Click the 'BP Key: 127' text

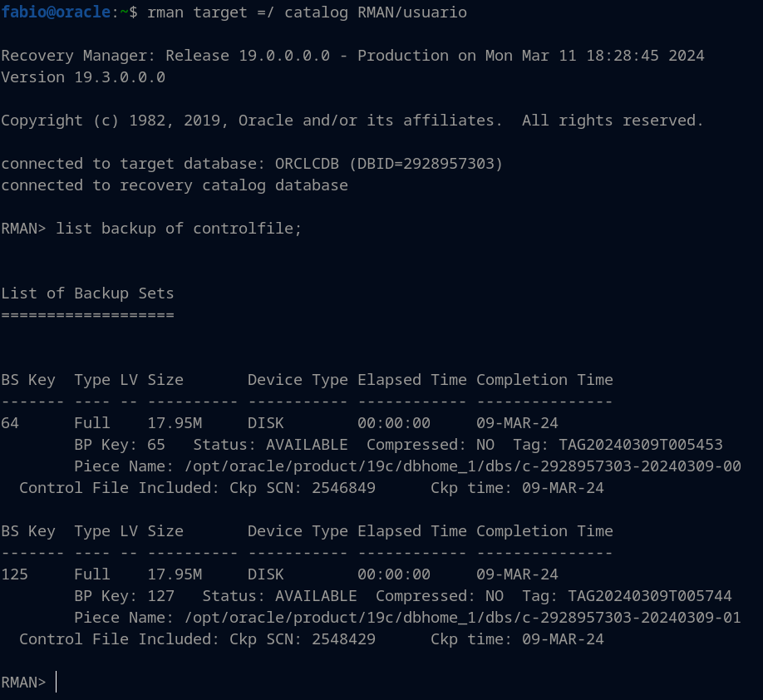point(124,596)
